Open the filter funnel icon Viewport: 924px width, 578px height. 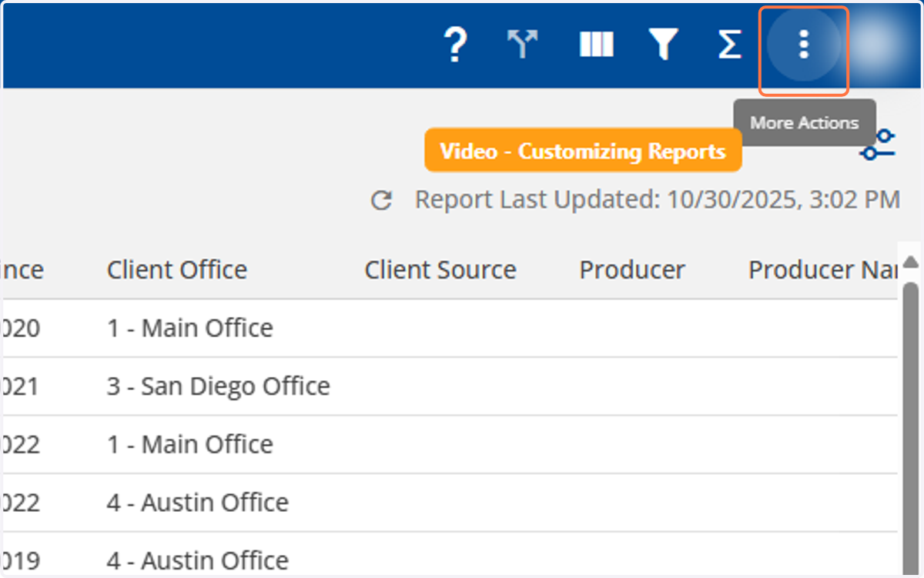point(662,45)
